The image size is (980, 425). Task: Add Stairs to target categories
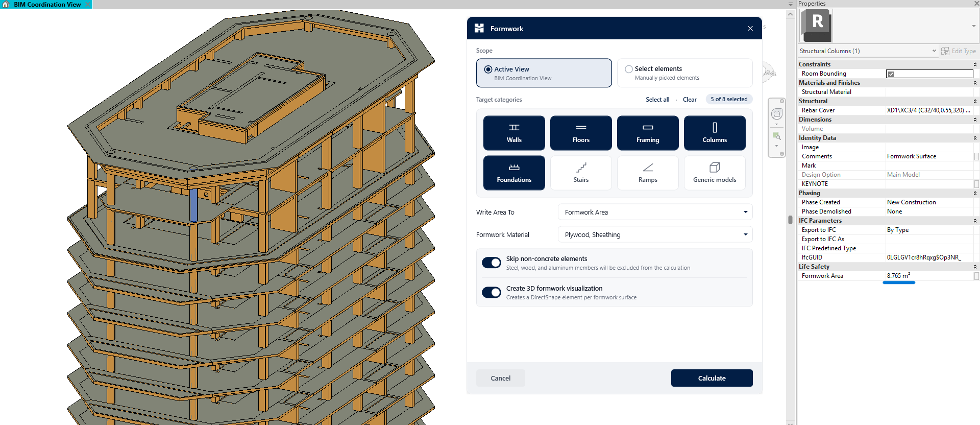(581, 173)
